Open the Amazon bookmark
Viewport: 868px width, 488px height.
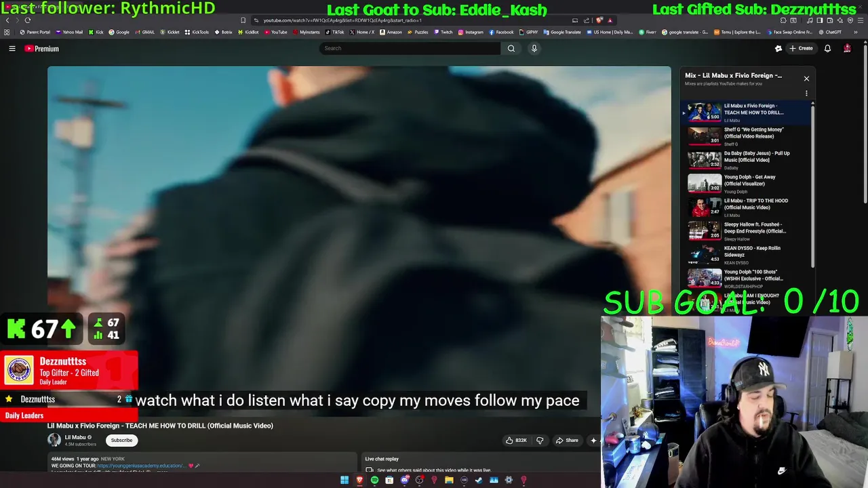(x=391, y=32)
